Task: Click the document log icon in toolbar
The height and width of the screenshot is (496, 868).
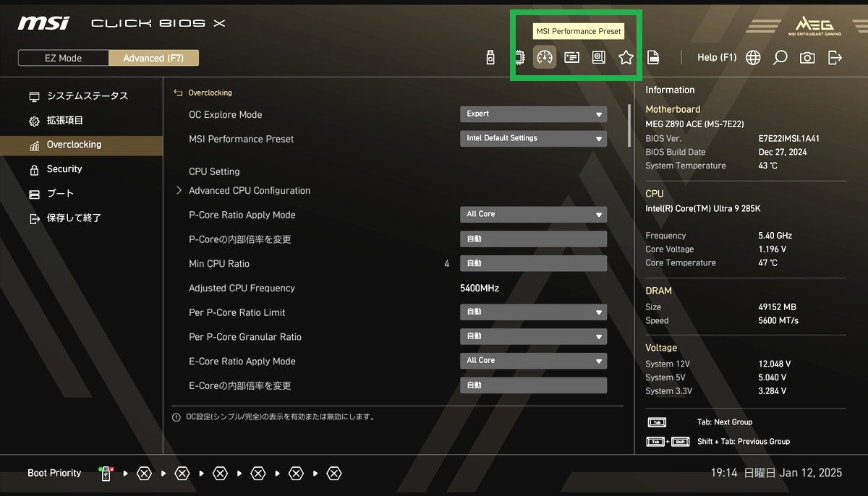Action: pyautogui.click(x=652, y=57)
